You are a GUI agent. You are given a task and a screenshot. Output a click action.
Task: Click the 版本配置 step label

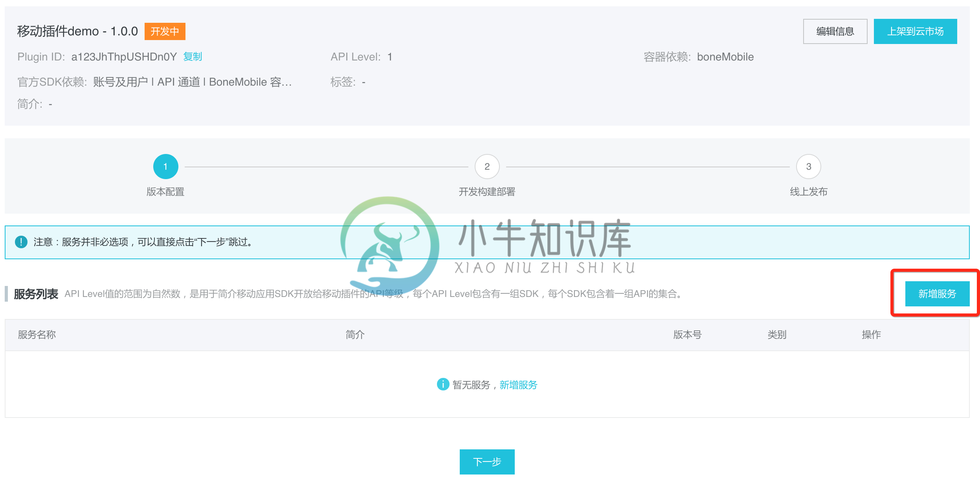click(x=165, y=192)
